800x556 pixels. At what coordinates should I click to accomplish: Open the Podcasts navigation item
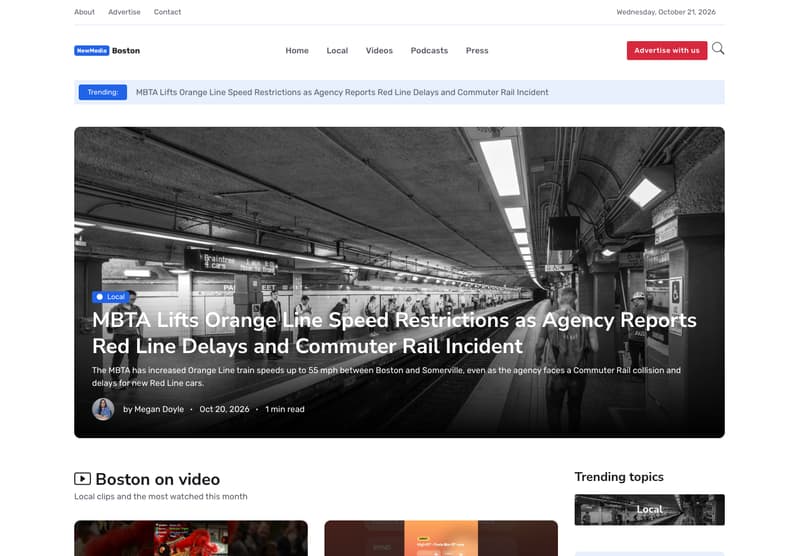[429, 50]
